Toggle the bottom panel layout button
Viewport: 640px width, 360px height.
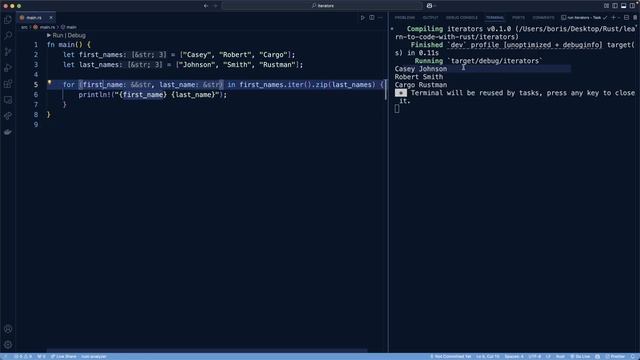623,6
